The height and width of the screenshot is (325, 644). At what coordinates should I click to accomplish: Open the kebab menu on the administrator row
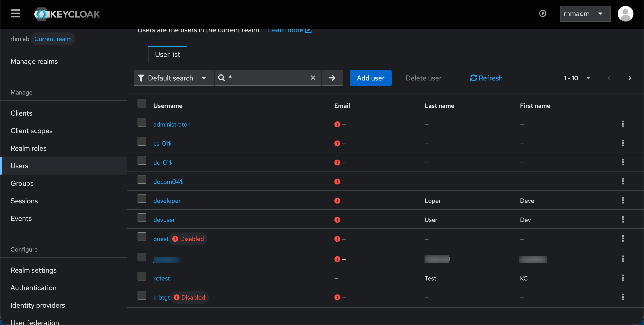623,124
